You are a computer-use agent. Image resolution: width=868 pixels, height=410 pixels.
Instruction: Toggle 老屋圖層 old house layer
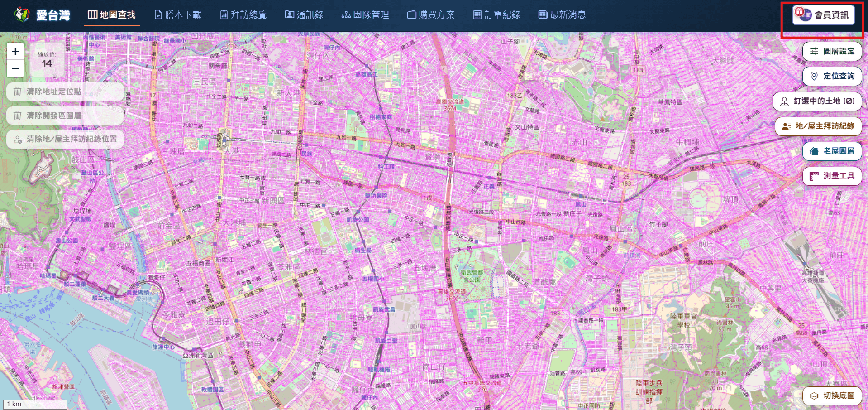coord(832,151)
